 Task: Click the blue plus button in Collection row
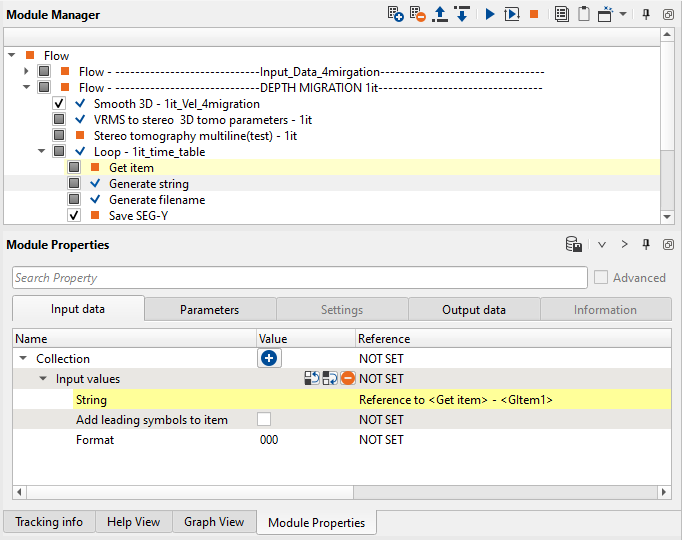[269, 358]
